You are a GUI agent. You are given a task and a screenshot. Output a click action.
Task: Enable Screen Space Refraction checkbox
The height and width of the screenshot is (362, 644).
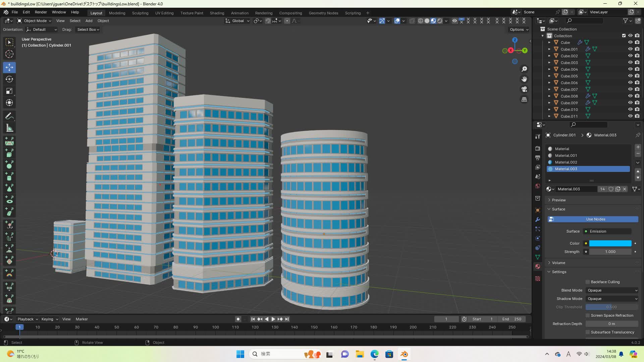(x=588, y=315)
